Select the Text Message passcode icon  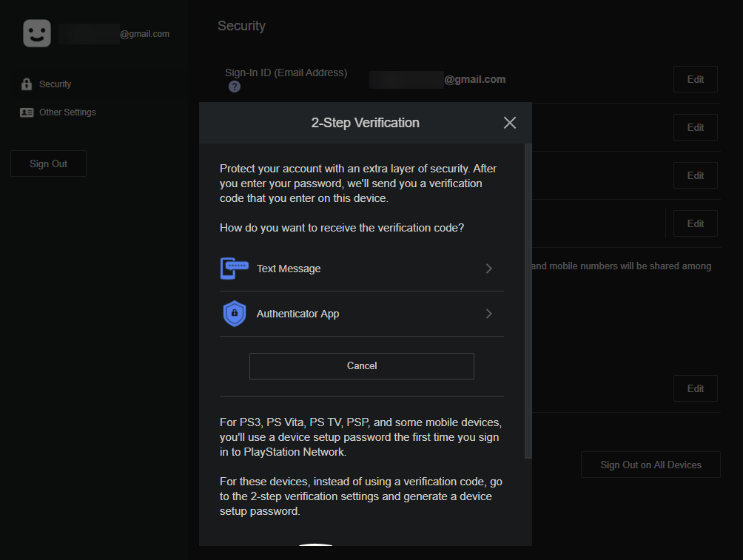point(234,268)
